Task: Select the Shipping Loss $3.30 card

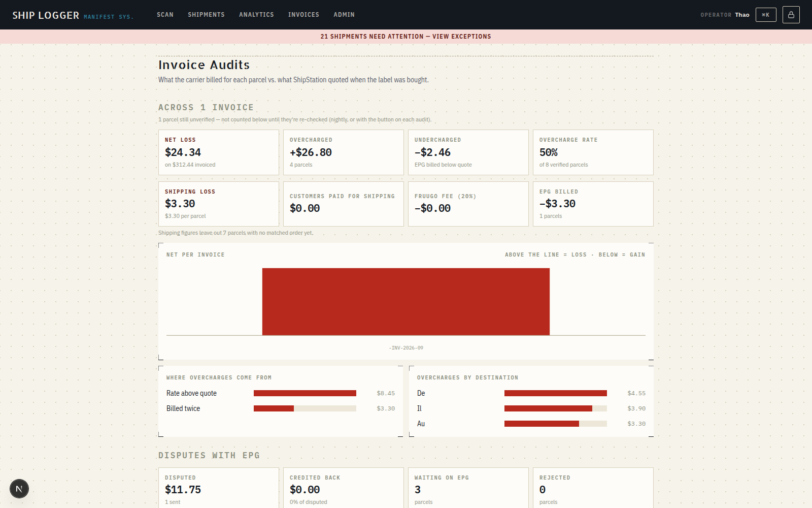Action: click(x=219, y=204)
